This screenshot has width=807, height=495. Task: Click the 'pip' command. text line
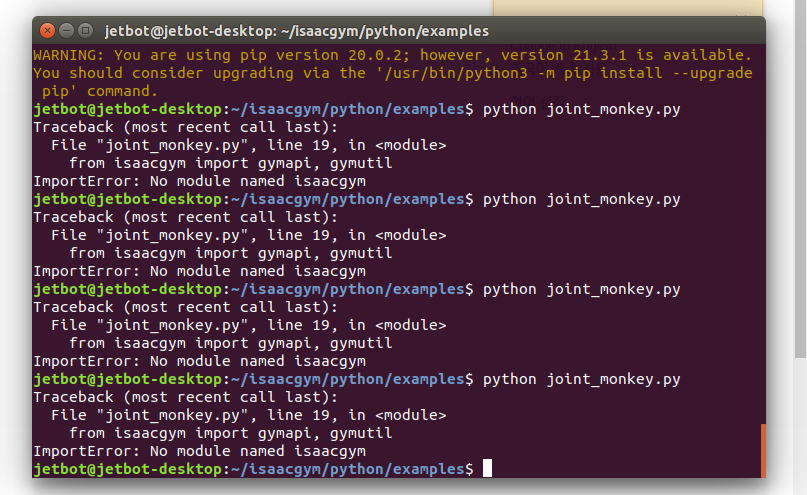tap(100, 91)
